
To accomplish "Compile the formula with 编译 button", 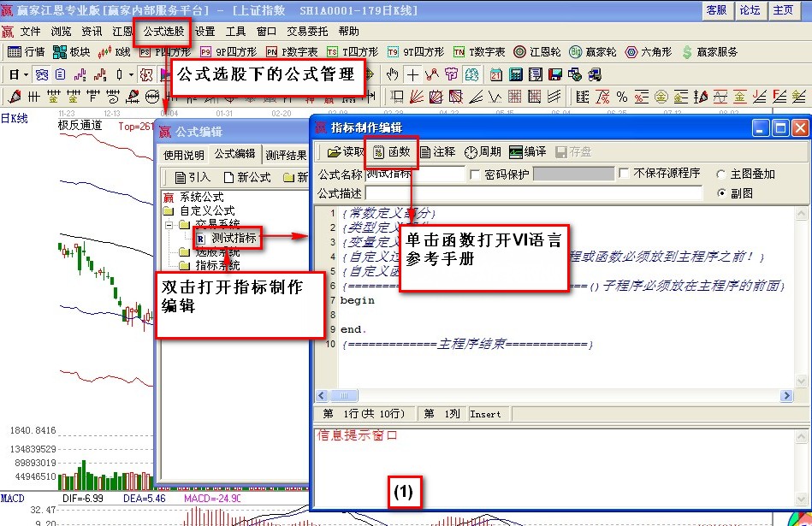I will point(527,151).
